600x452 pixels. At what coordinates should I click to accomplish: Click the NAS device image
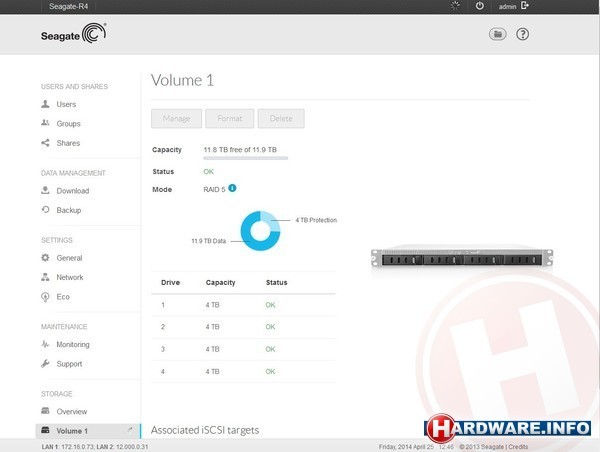point(462,258)
